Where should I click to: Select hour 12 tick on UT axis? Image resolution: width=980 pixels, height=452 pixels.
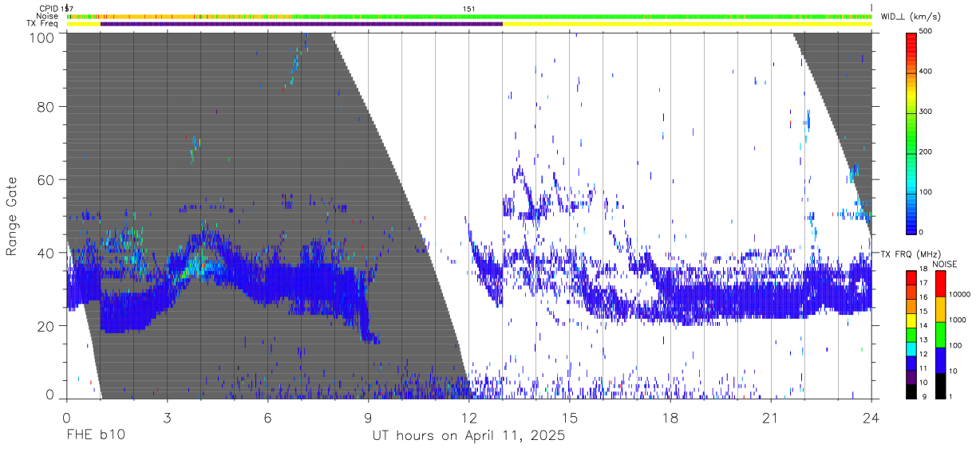coord(469,417)
